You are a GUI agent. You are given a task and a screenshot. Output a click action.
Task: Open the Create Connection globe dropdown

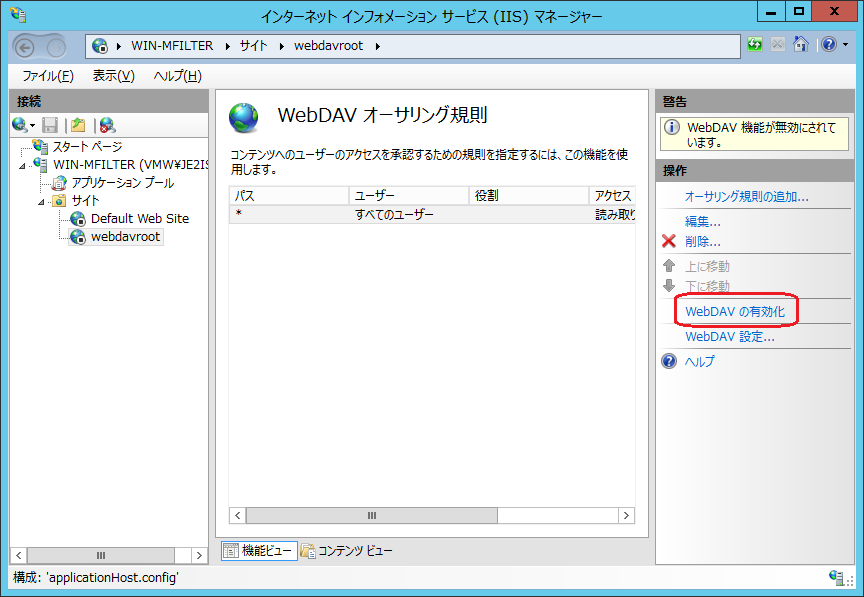click(23, 125)
